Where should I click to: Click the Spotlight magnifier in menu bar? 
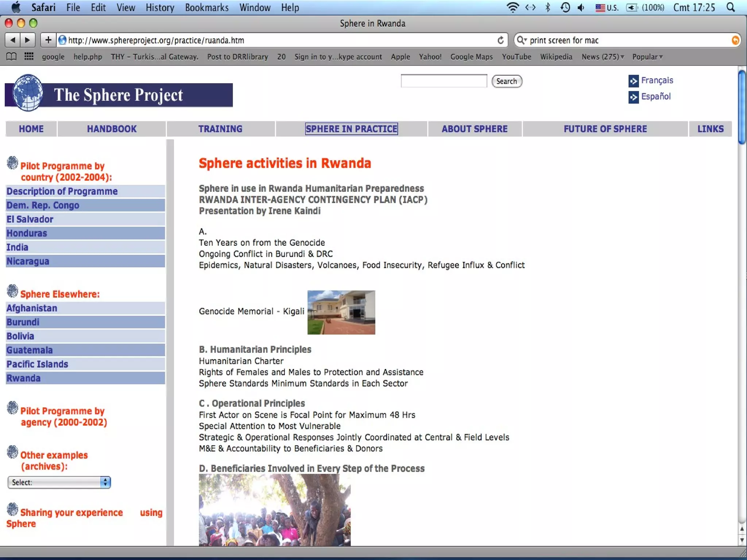tap(730, 7)
